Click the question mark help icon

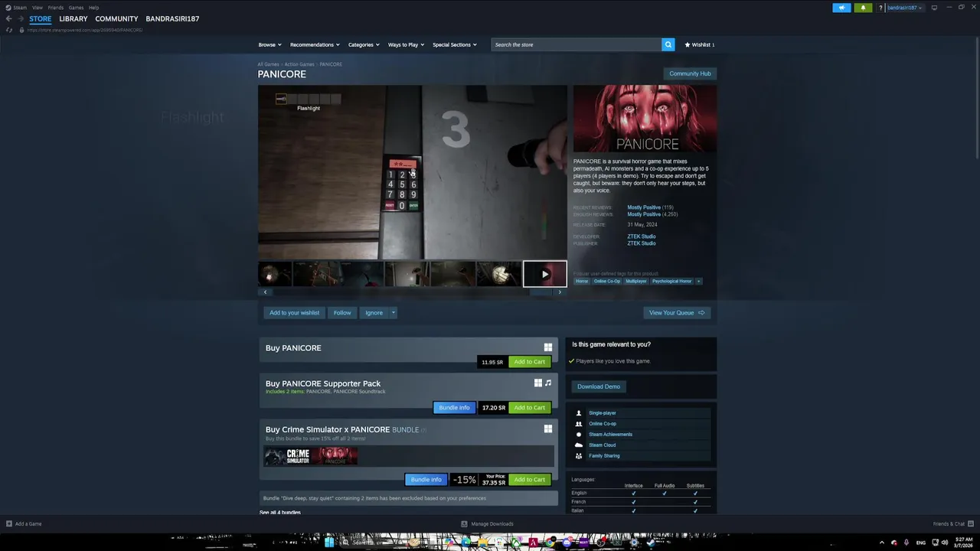point(880,8)
